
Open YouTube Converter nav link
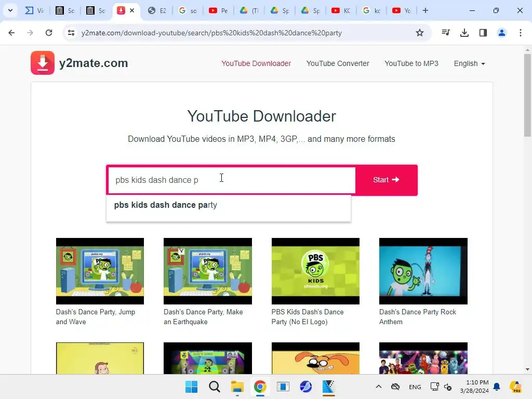[x=338, y=63]
